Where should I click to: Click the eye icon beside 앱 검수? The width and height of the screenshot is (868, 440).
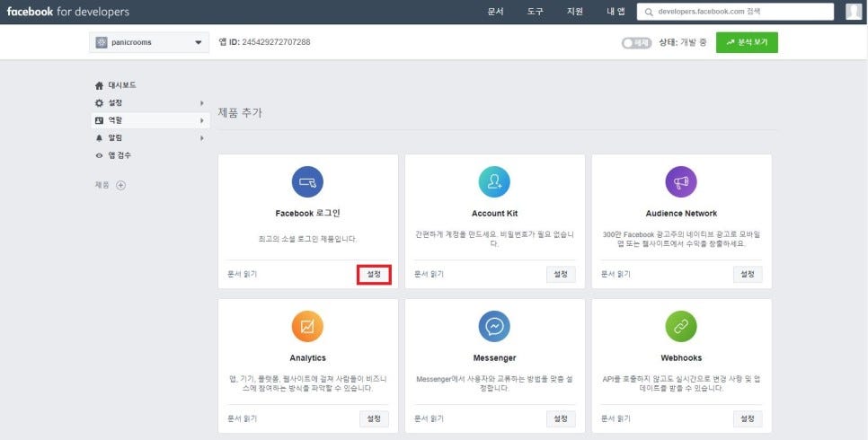click(99, 155)
